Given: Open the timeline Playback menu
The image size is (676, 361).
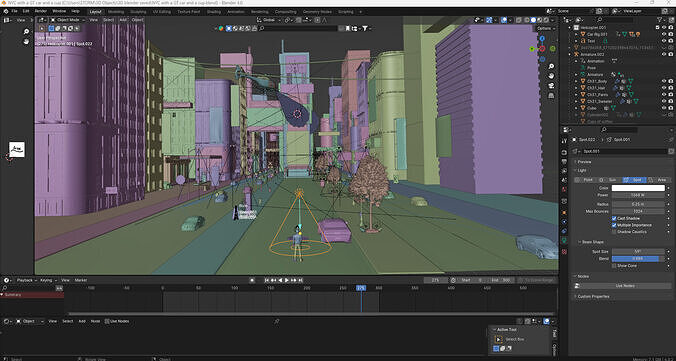Looking at the screenshot, I should [27, 280].
